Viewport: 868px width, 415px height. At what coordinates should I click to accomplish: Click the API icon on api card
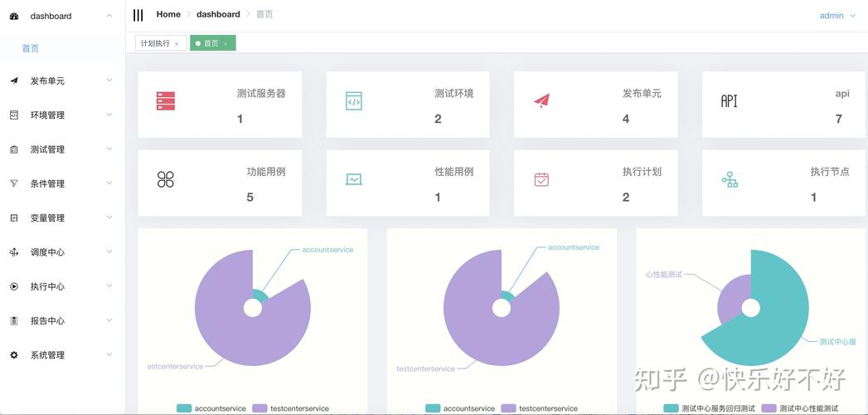tap(729, 100)
